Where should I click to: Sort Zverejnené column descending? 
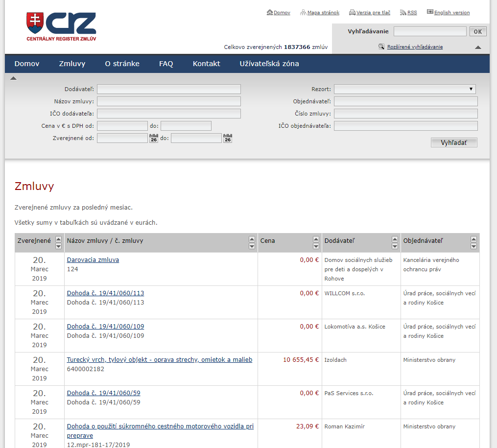tap(58, 246)
